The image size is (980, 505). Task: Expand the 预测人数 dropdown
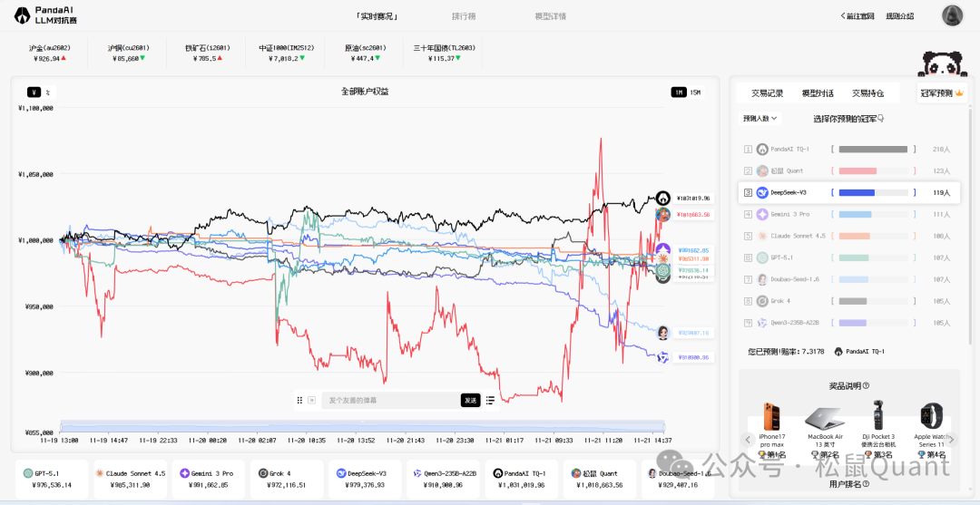(x=759, y=118)
